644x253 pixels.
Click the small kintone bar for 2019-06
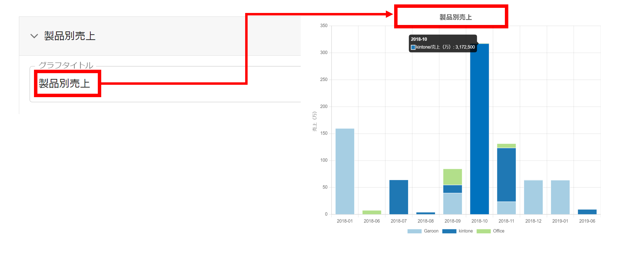pyautogui.click(x=587, y=212)
